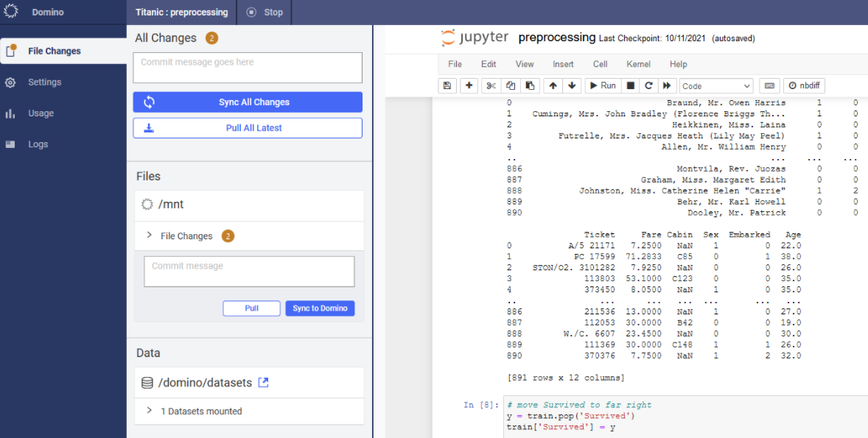Focus the /mnt Commit message field

[x=249, y=272]
